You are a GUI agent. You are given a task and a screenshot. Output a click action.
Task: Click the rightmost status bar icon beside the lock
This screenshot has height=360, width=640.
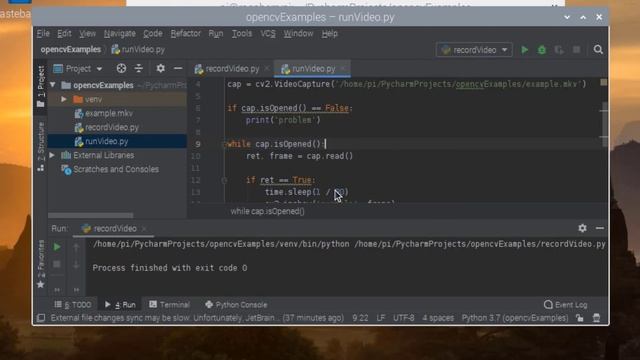pyautogui.click(x=596, y=318)
